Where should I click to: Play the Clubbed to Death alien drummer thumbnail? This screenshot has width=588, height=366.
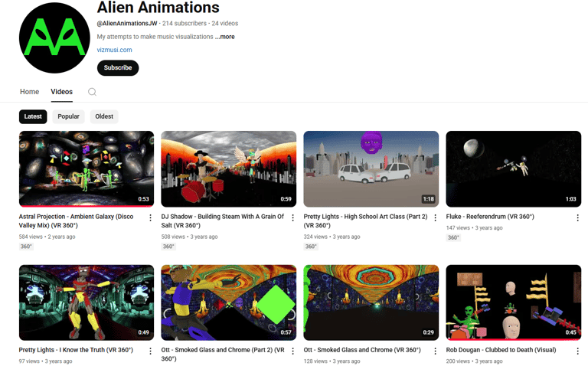pyautogui.click(x=514, y=302)
